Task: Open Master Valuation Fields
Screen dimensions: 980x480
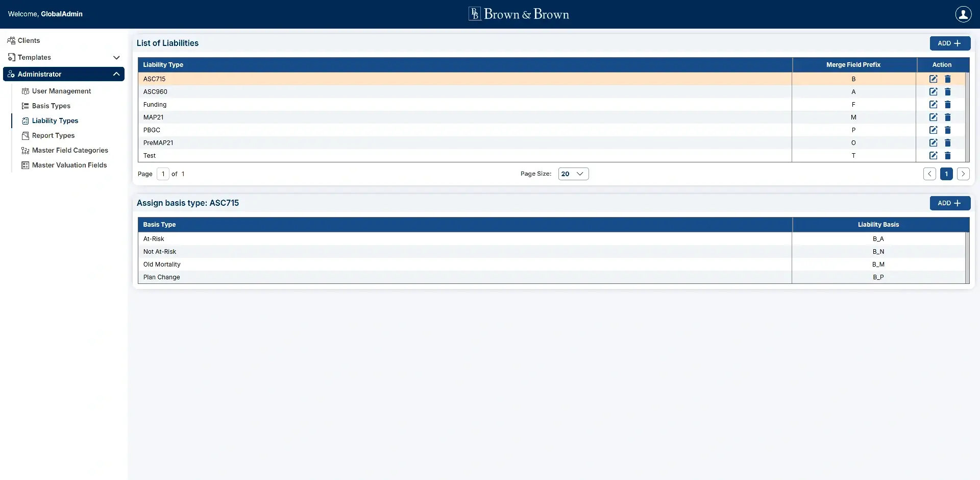Action: click(70, 165)
